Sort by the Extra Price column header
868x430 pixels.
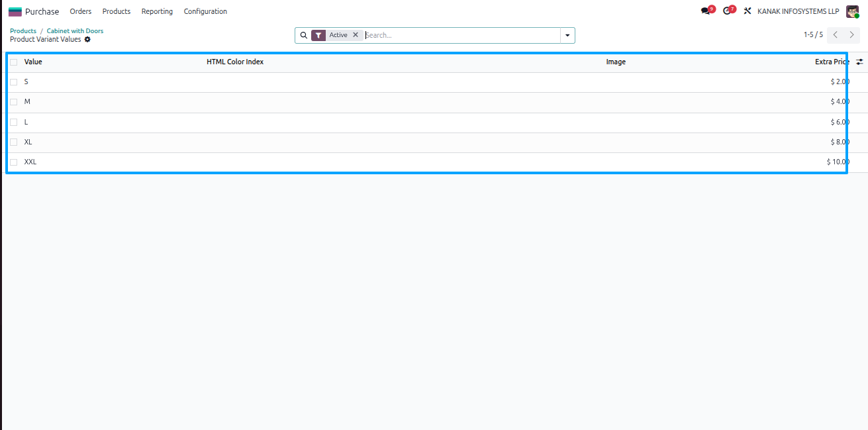point(832,62)
